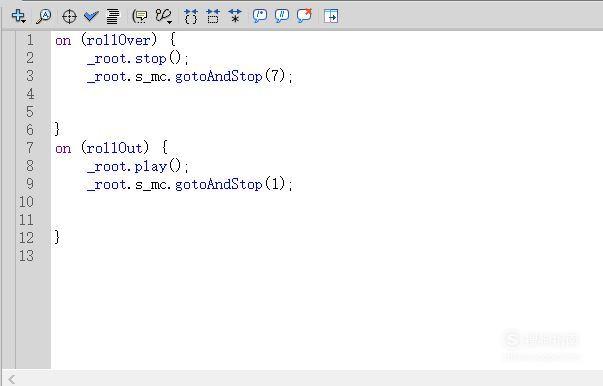
Task: Click line number 5 in gutter
Action: (x=30, y=112)
